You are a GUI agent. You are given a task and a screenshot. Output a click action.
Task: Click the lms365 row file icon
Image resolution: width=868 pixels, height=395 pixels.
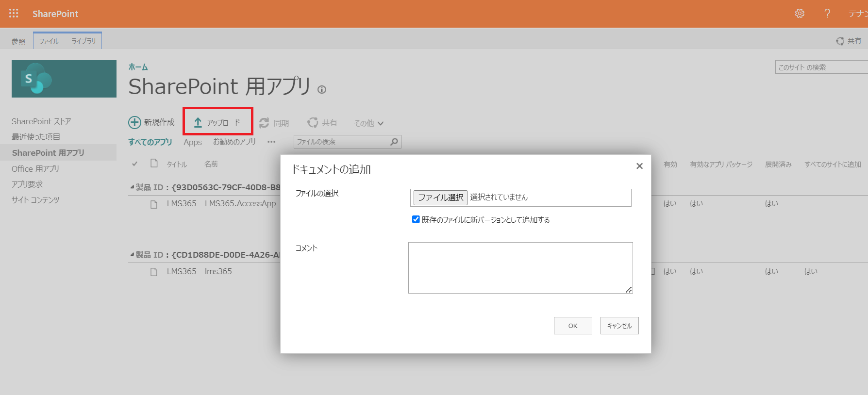154,272
